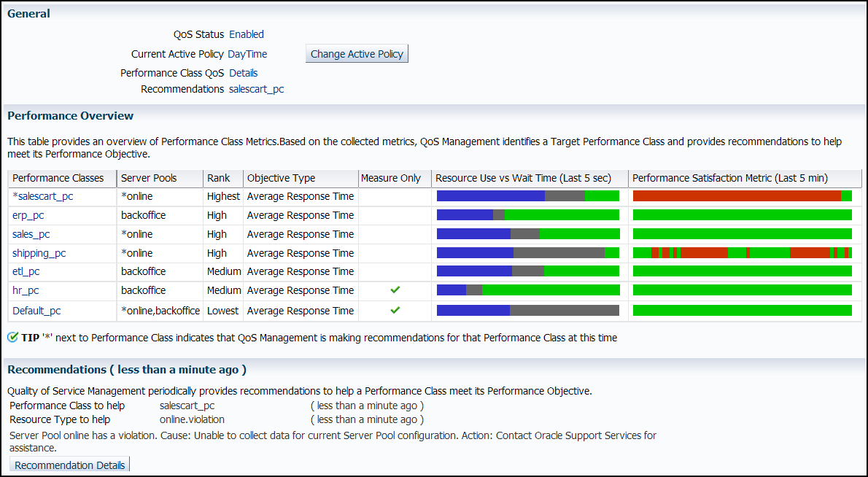Click the General section heading
Image resolution: width=868 pixels, height=477 pixels.
(28, 14)
